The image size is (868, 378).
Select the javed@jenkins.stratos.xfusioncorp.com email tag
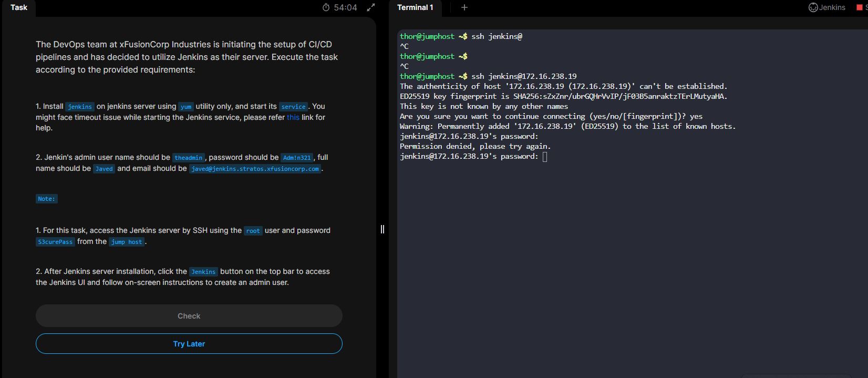point(255,168)
